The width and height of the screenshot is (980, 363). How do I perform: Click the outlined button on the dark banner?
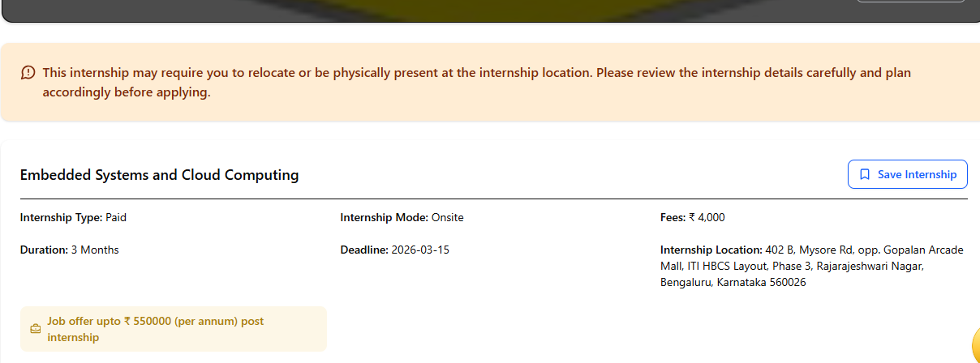[x=910, y=2]
